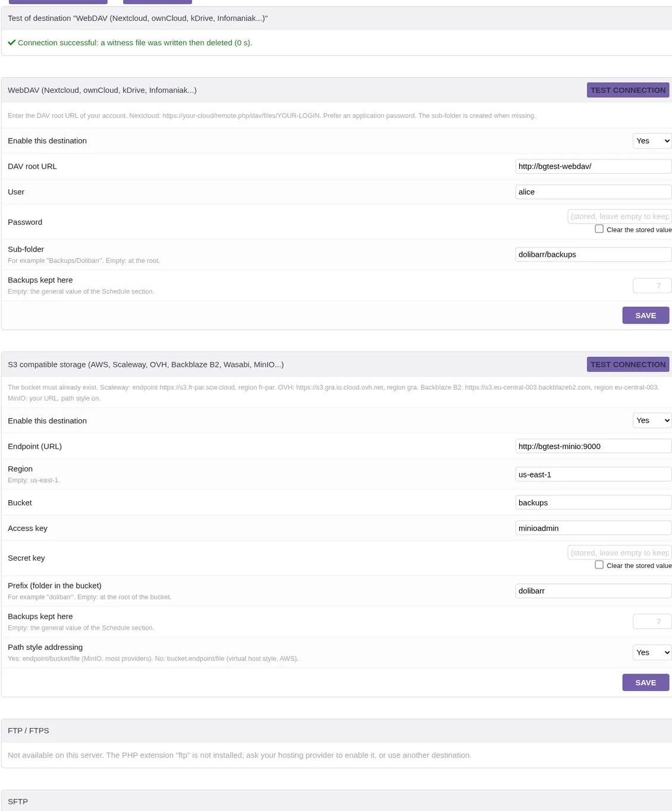Click S3 Backups kept here field
The image size is (672, 811).
tap(652, 622)
